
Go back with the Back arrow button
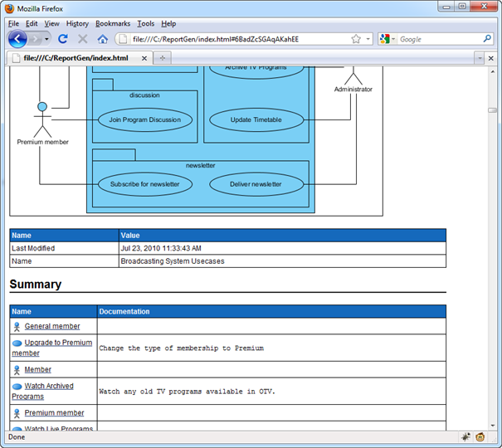pyautogui.click(x=17, y=39)
